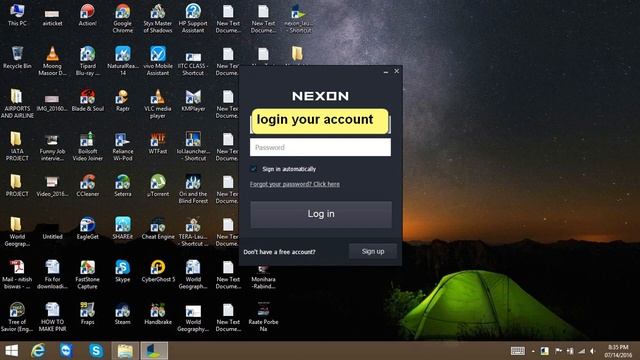Select the Raptr desktop icon
The height and width of the screenshot is (360, 640).
point(122,100)
